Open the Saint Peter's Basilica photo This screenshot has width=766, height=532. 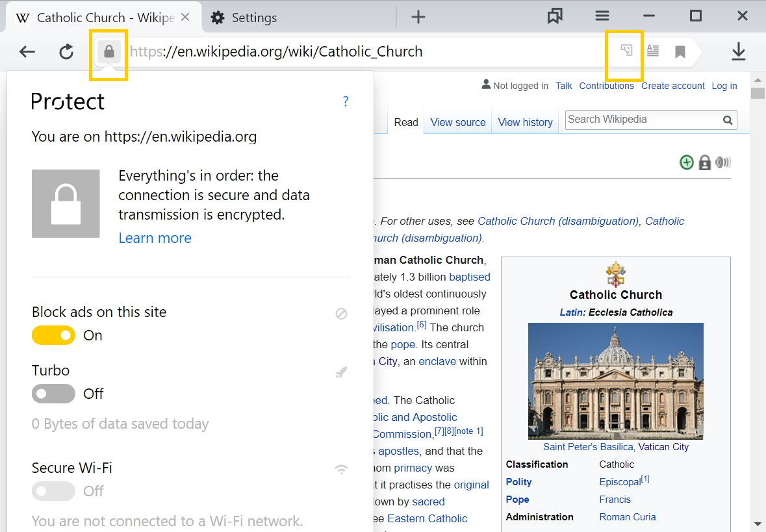point(615,381)
